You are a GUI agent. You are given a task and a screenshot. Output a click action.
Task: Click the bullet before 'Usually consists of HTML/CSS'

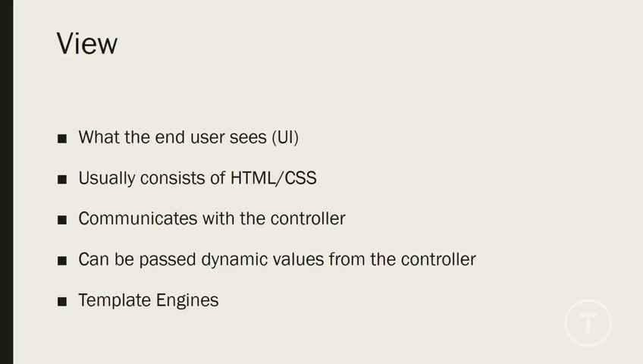[62, 180]
